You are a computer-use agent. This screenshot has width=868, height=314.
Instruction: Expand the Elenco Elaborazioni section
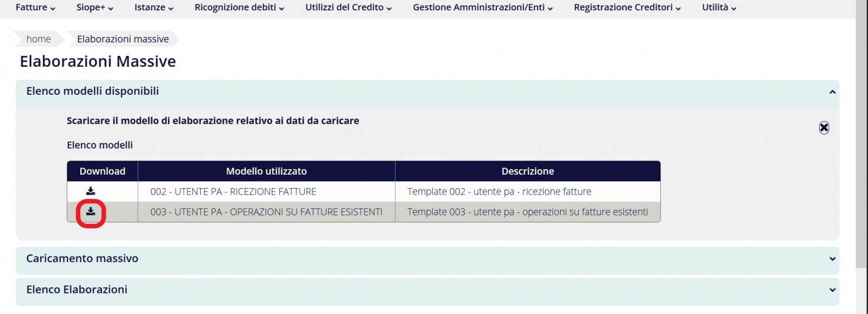coord(832,290)
